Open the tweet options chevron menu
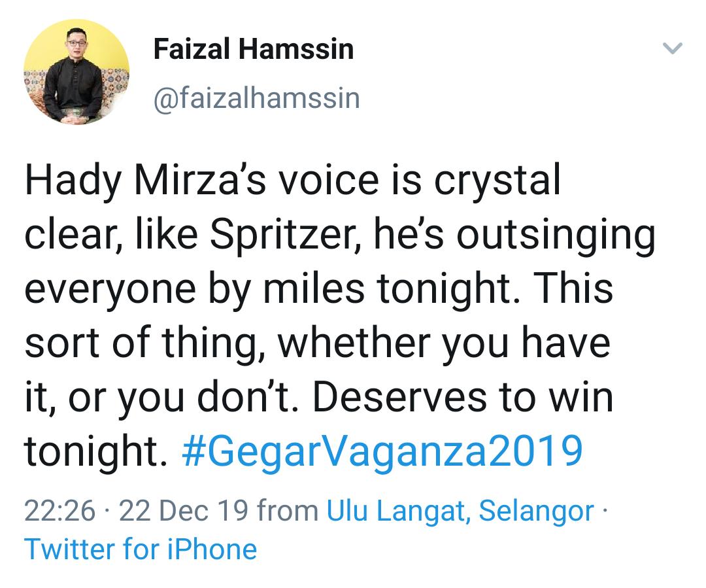Image resolution: width=706 pixels, height=588 pixels. 673,48
